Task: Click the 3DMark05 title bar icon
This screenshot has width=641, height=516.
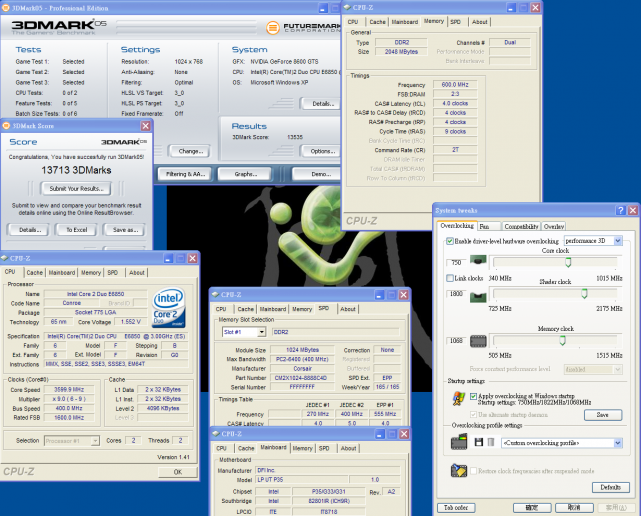Action: (6, 8)
